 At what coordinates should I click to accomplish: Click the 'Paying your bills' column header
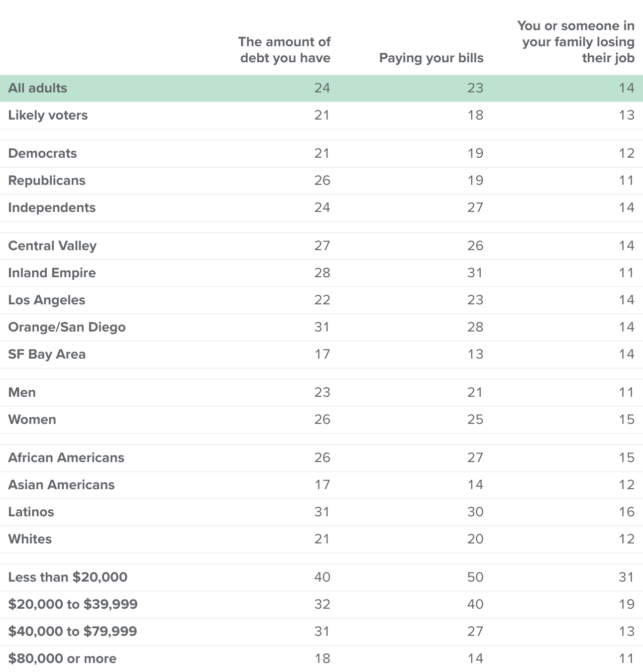coord(432,58)
